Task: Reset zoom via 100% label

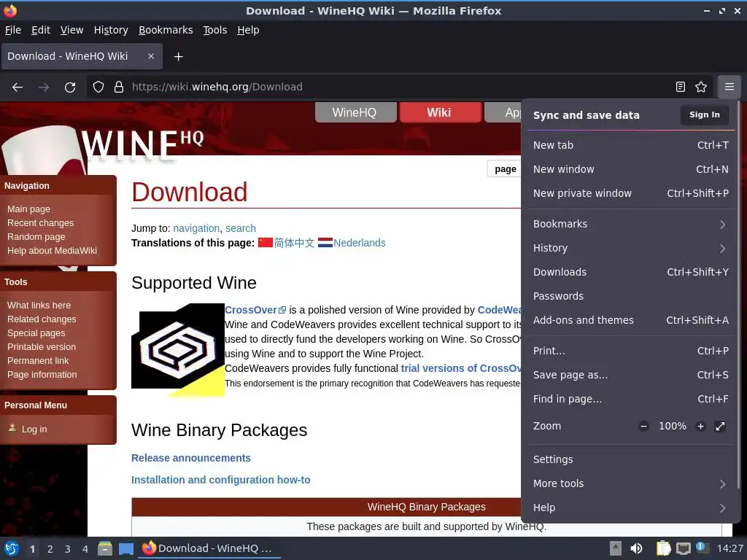Action: [x=672, y=426]
